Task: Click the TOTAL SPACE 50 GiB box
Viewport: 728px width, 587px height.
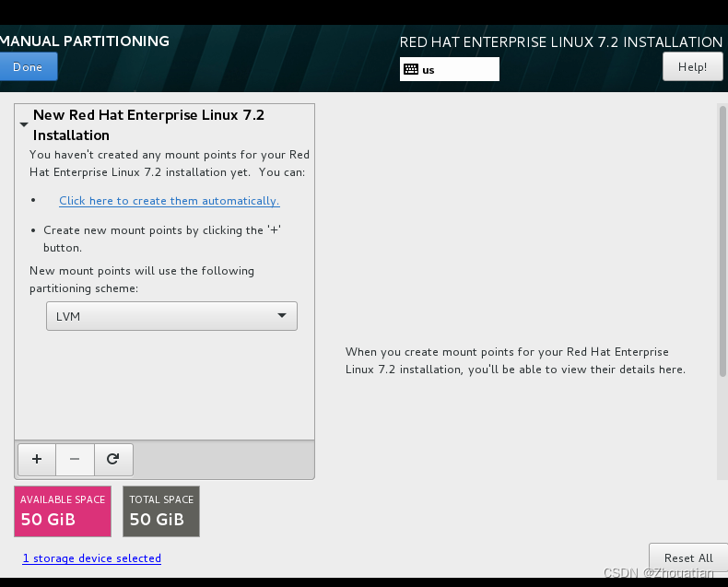Action: [x=161, y=511]
